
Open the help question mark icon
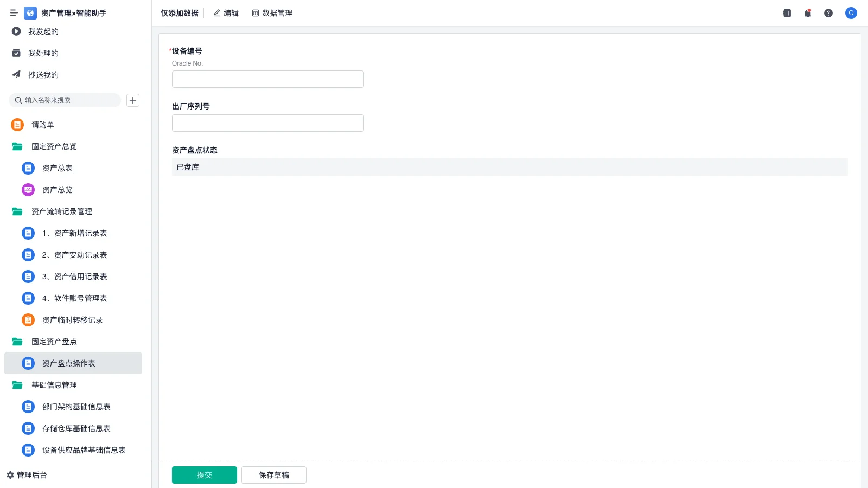tap(828, 13)
